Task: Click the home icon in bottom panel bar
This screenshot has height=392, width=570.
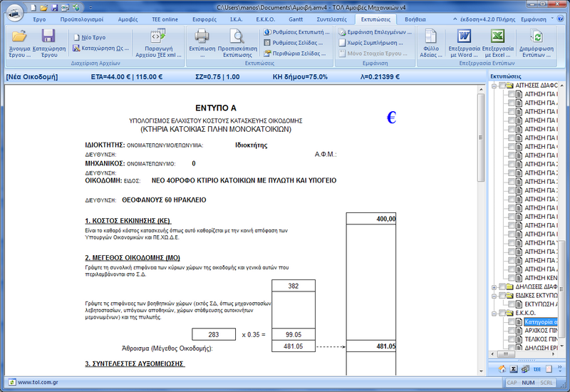Action: click(501, 368)
